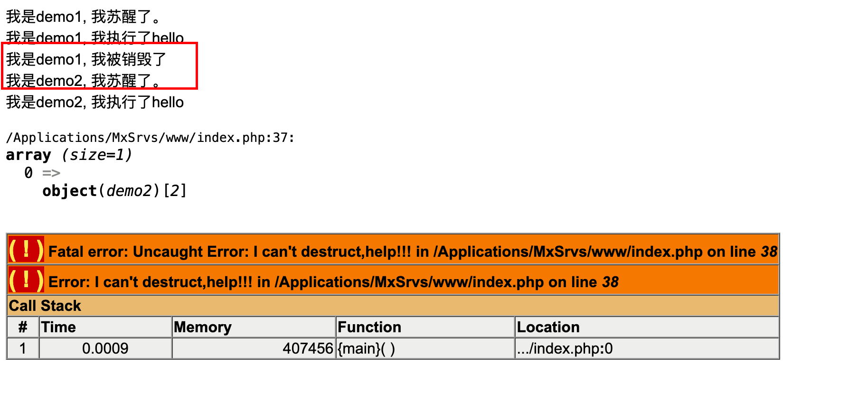Click the 'Time' column header
This screenshot has width=868, height=393.
[105, 327]
